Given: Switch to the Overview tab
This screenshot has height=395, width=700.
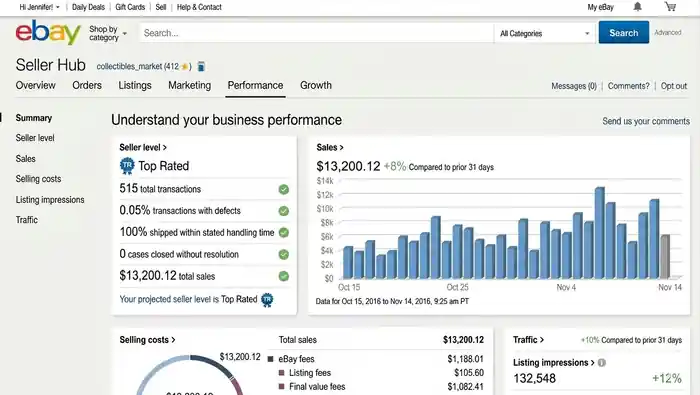Looking at the screenshot, I should coord(36,85).
